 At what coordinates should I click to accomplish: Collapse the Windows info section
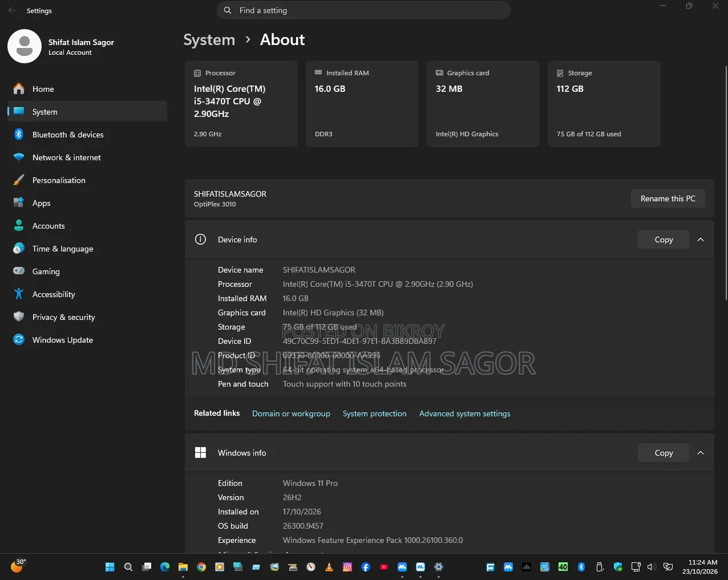(701, 453)
